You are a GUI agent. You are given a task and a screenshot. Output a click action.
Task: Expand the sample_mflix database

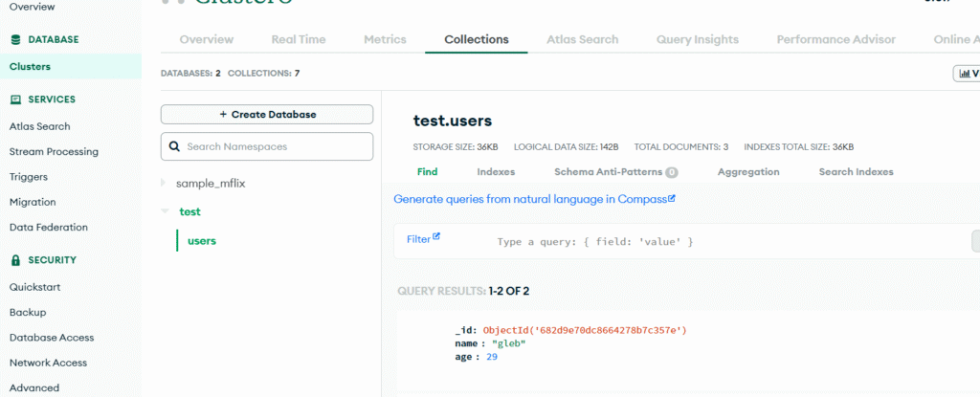click(164, 183)
